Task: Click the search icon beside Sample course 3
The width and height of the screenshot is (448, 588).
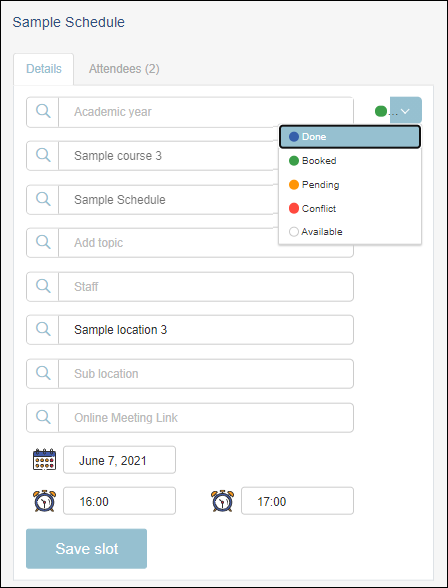Action: tap(43, 155)
